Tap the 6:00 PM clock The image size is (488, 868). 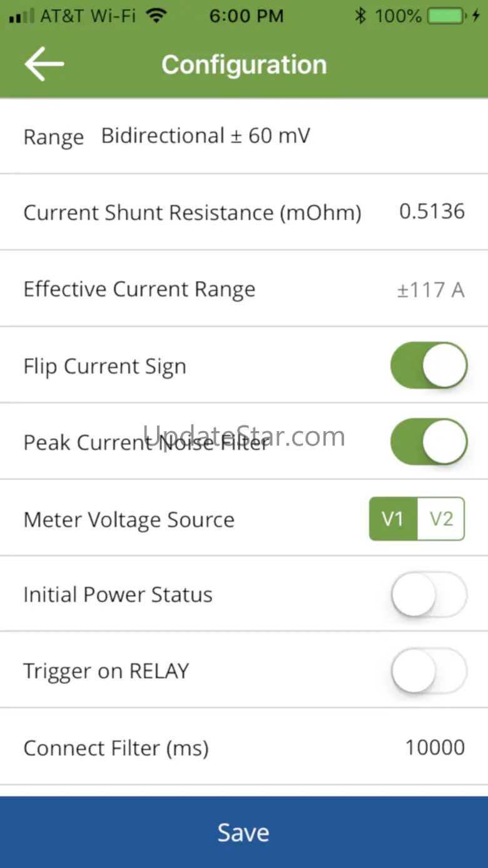tap(247, 16)
